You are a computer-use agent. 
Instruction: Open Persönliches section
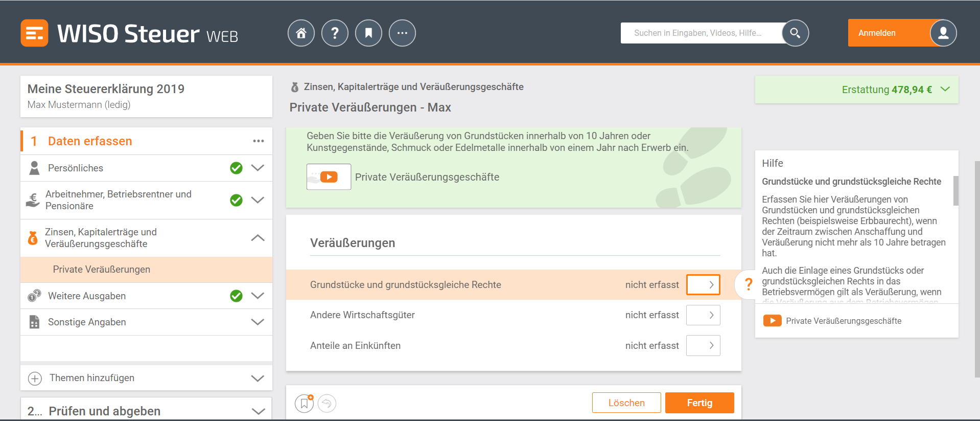pos(76,168)
